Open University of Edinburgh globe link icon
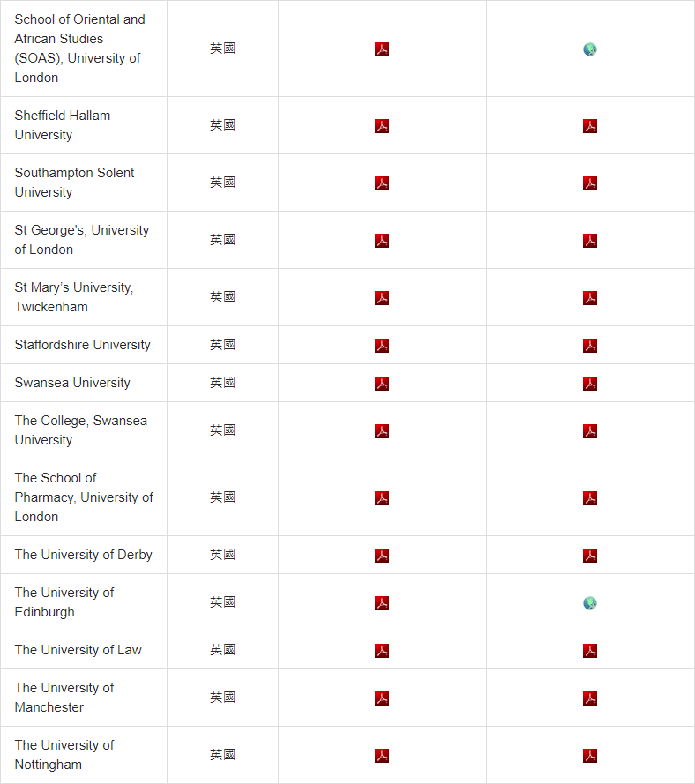Viewport: 695px width, 784px height. 590,603
